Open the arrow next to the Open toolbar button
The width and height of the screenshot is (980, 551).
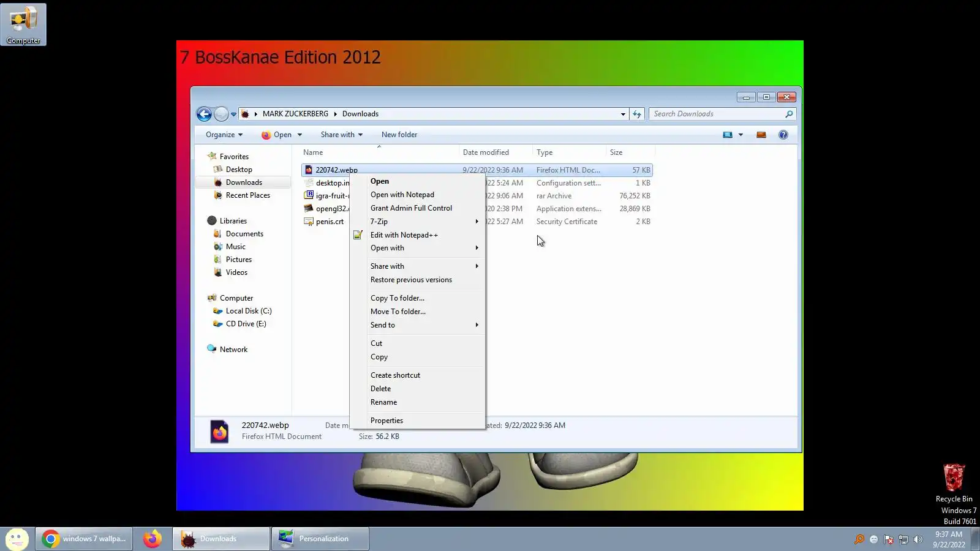(300, 135)
